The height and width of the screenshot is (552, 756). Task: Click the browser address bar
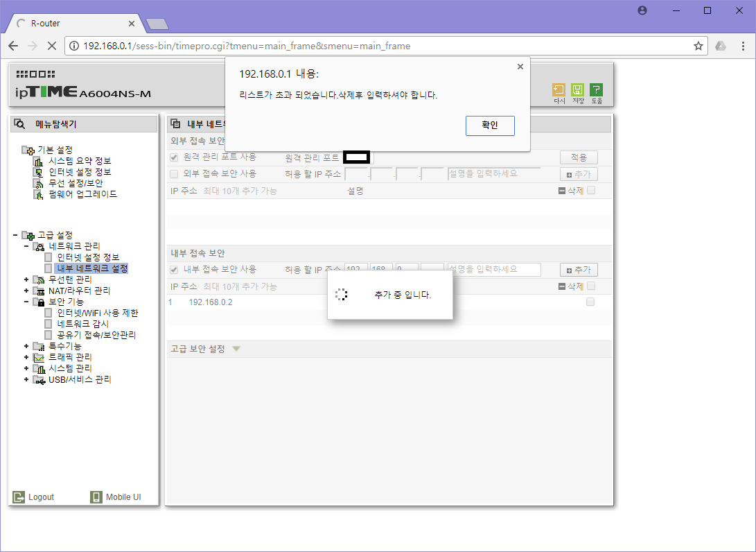(x=386, y=46)
